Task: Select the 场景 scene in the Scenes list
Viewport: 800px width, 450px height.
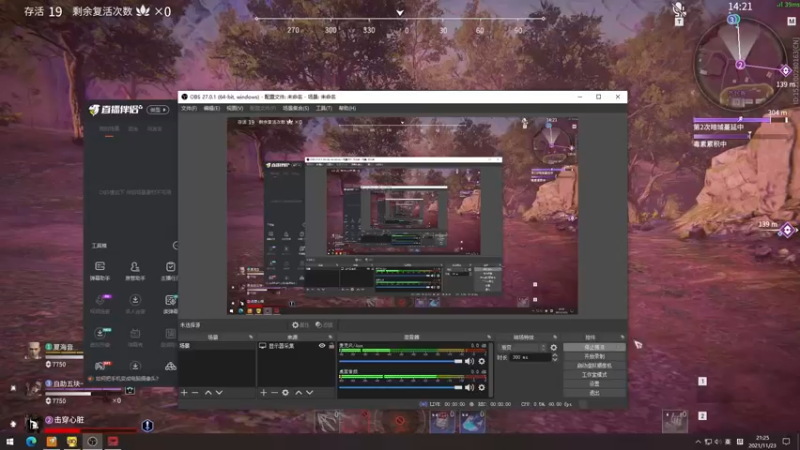Action: pyautogui.click(x=217, y=346)
